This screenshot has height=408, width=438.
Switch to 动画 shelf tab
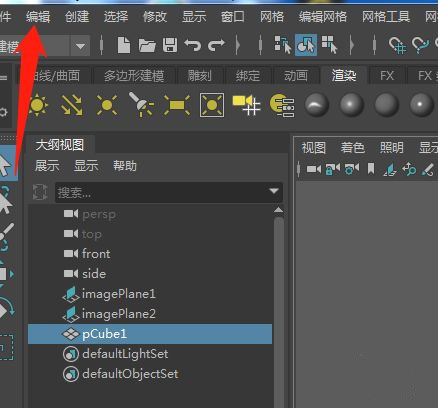click(x=296, y=76)
